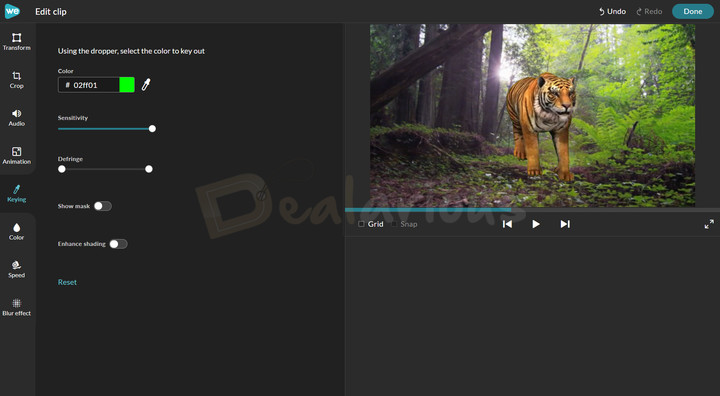Skip to the clip start
This screenshot has width=720, height=396.
tap(507, 224)
